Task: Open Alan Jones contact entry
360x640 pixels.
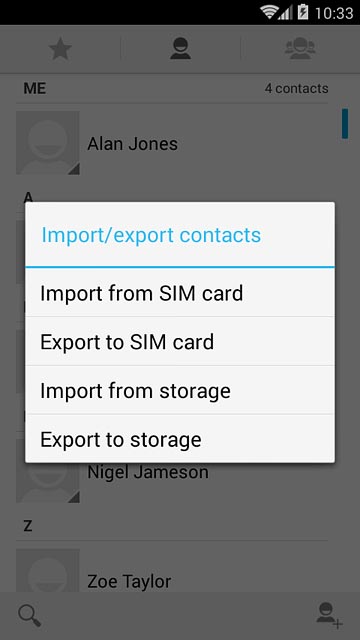Action: point(172,143)
